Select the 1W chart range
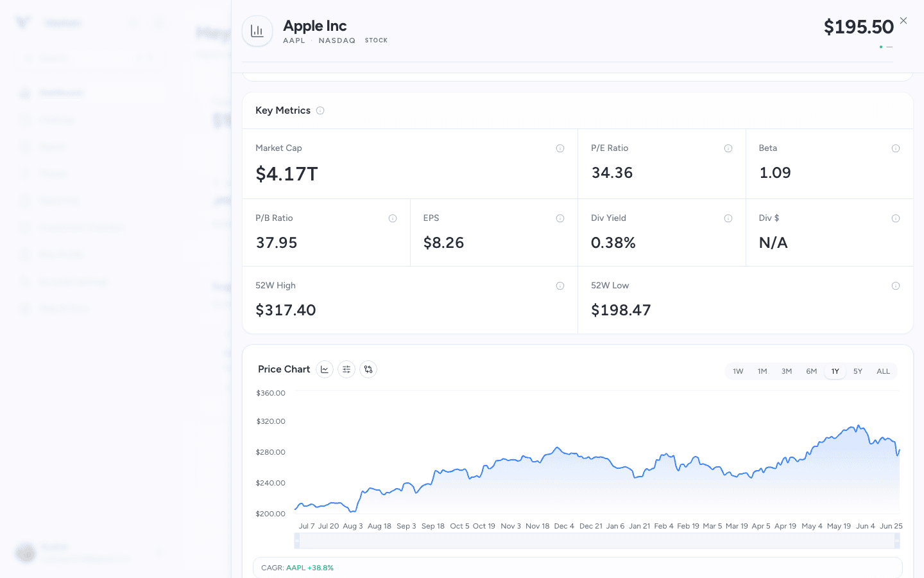Image resolution: width=924 pixels, height=578 pixels. tap(738, 371)
